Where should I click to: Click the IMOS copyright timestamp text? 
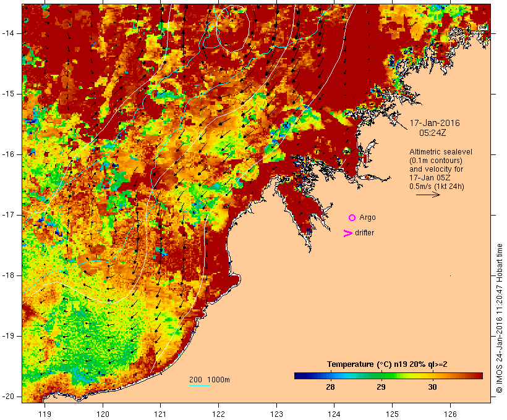click(x=499, y=319)
